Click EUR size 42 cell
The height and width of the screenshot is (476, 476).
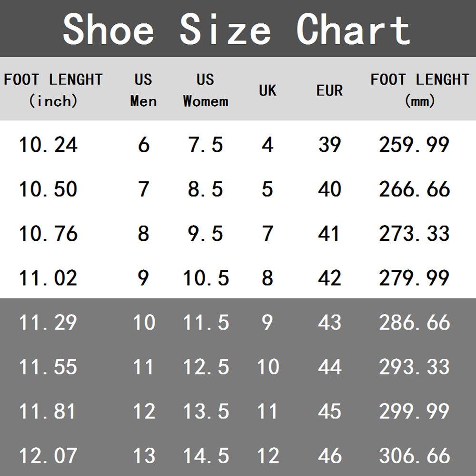[330, 278]
